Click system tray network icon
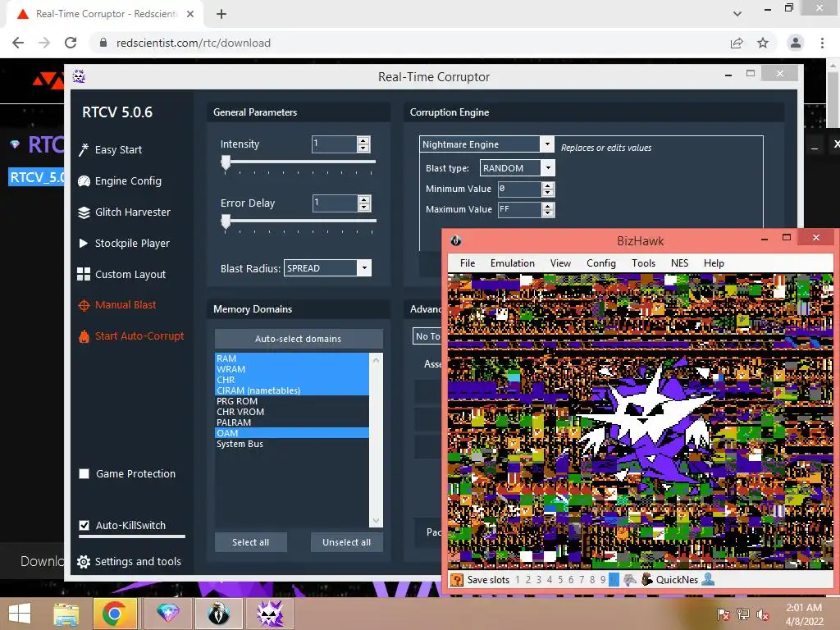 coord(743,614)
